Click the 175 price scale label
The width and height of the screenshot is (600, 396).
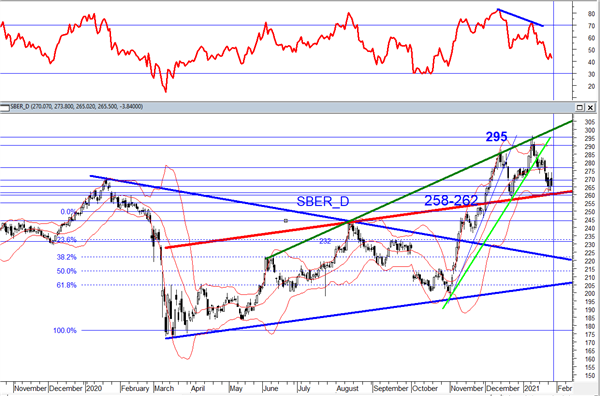pos(589,335)
